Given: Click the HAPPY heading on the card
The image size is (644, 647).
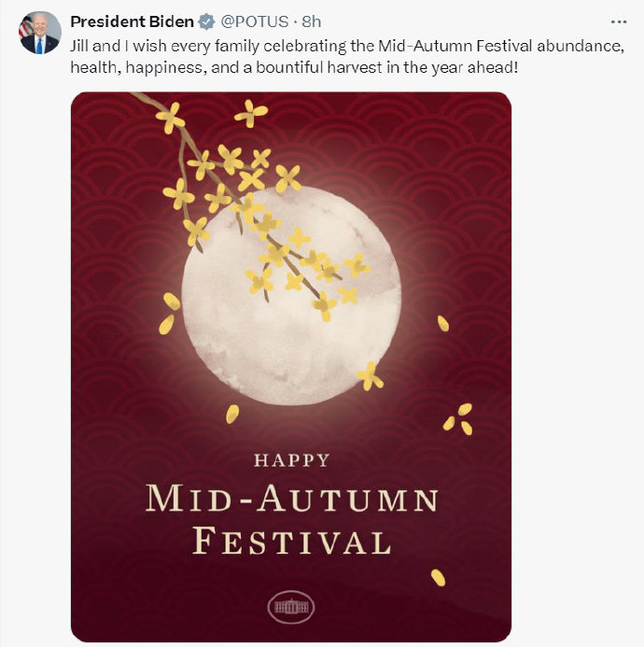Looking at the screenshot, I should [x=292, y=460].
